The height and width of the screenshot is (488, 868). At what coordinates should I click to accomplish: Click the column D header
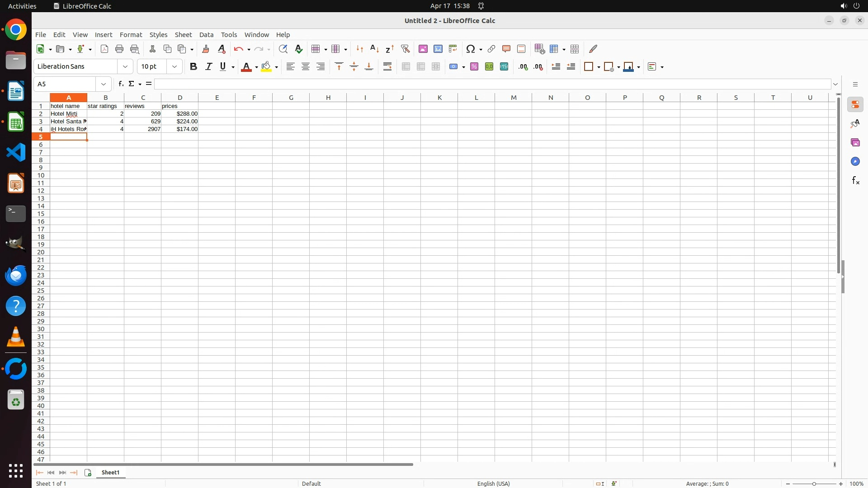(180, 98)
